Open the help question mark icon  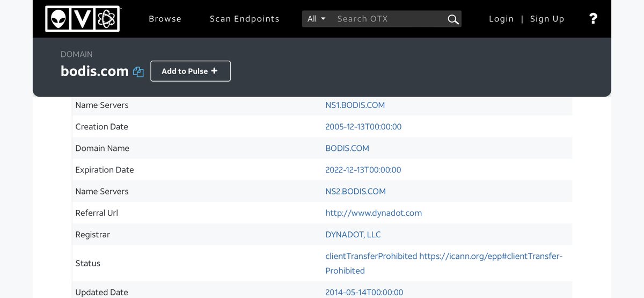point(593,19)
